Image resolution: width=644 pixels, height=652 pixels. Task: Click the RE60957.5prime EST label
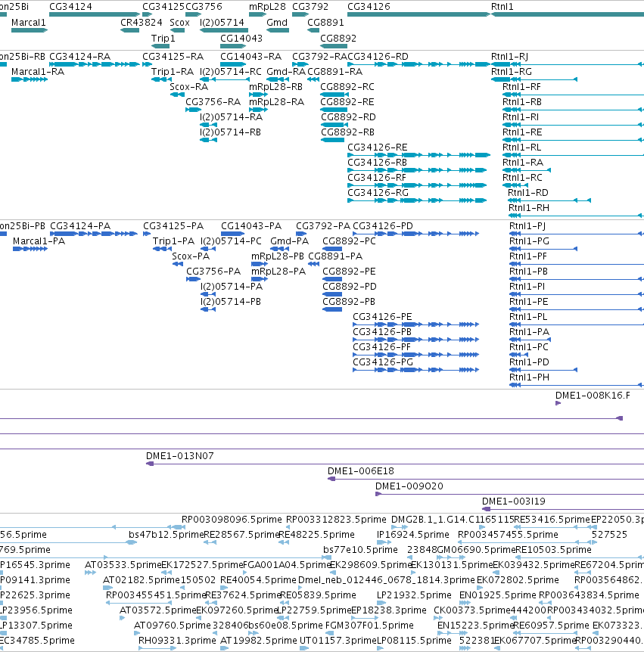pyautogui.click(x=551, y=626)
